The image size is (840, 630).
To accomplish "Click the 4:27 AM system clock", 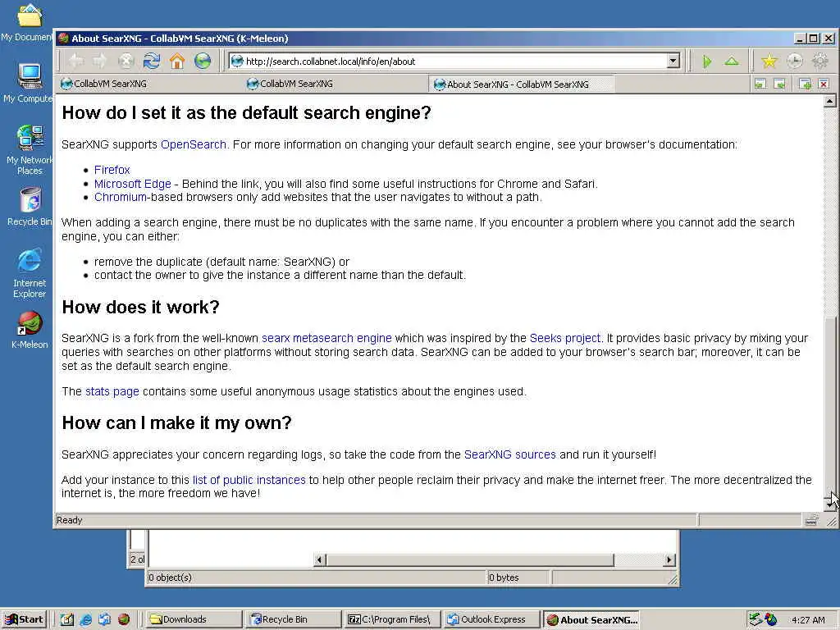I will pyautogui.click(x=808, y=620).
